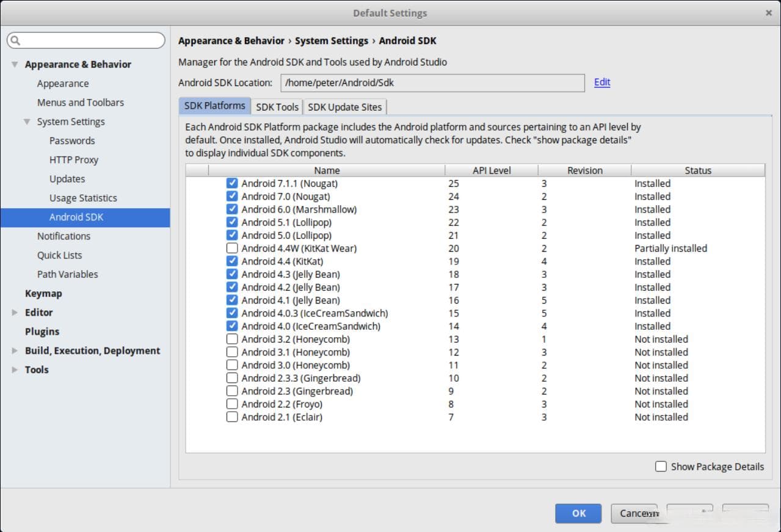
Task: Open the Updates settings page
Action: [x=67, y=179]
